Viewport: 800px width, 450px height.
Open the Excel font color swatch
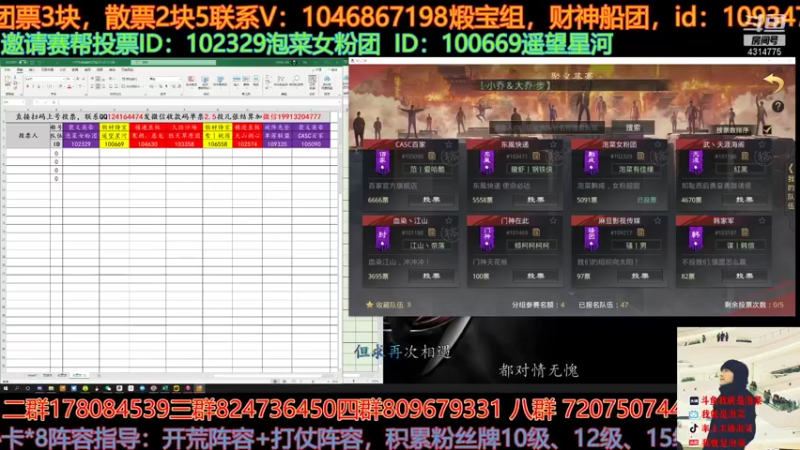(69, 86)
